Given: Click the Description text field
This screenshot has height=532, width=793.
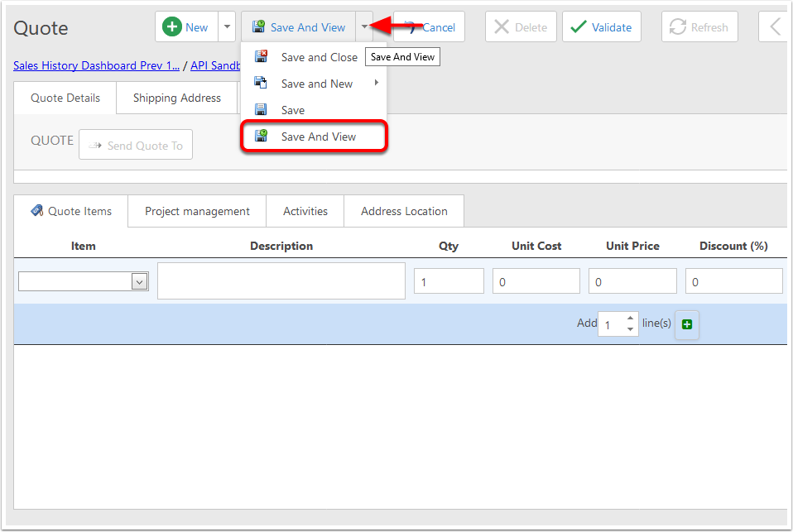Looking at the screenshot, I should [x=281, y=280].
